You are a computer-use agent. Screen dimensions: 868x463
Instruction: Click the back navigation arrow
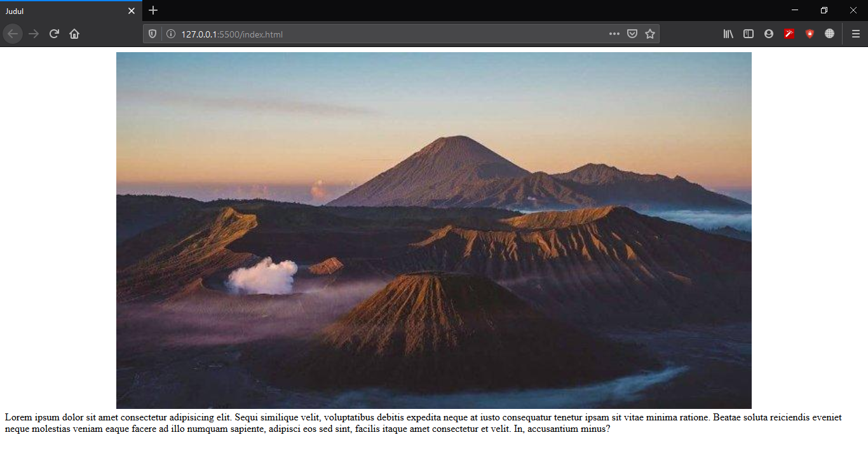point(13,34)
